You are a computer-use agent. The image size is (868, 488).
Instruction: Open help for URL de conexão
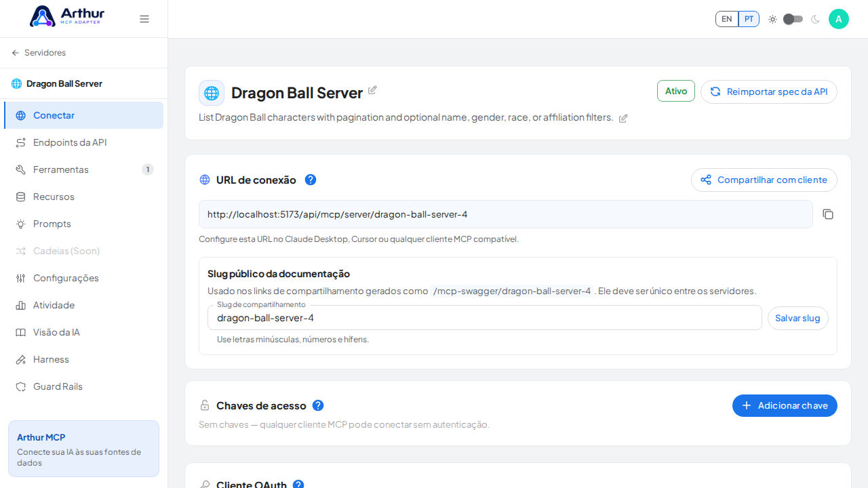tap(311, 180)
